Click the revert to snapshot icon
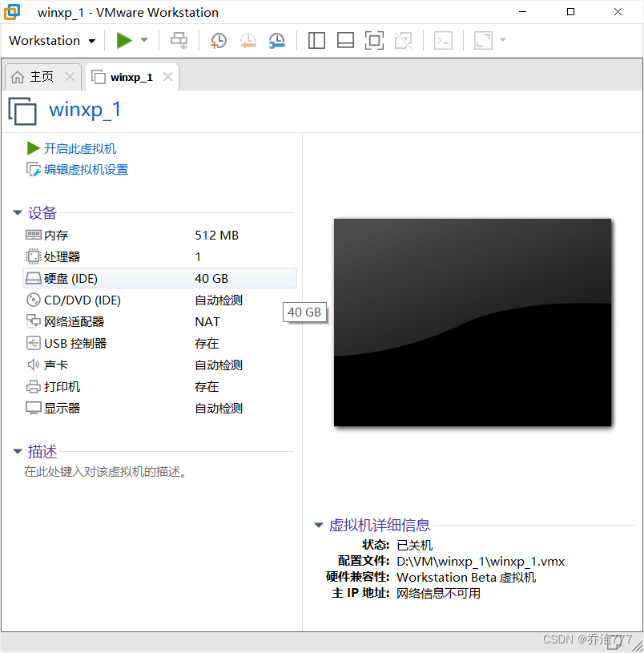The height and width of the screenshot is (653, 644). click(248, 40)
